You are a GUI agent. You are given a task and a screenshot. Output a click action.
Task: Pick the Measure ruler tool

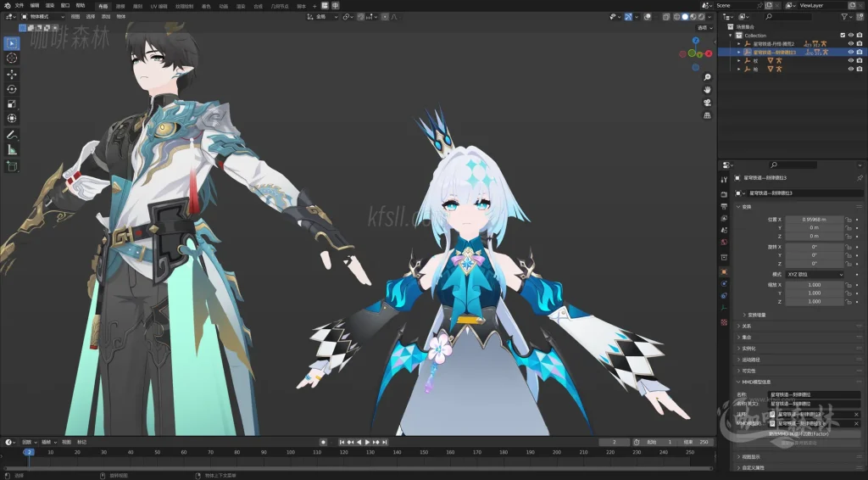[x=12, y=150]
